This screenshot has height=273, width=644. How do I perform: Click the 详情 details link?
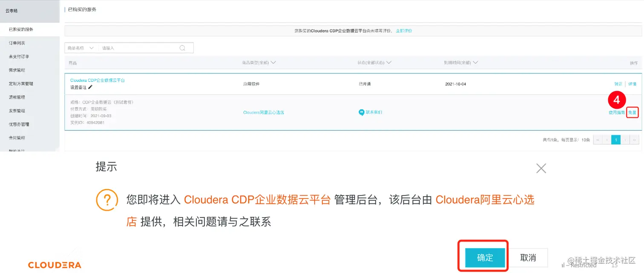(x=632, y=84)
